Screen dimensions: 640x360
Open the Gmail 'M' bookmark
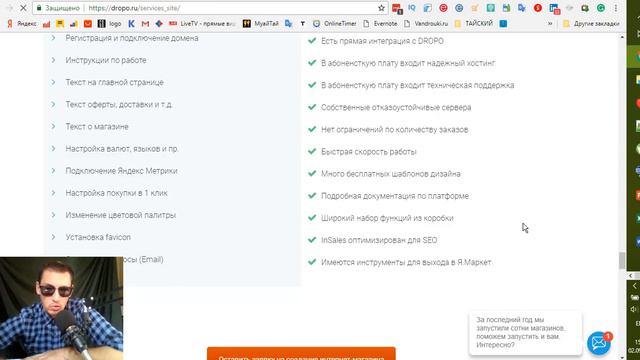145,24
